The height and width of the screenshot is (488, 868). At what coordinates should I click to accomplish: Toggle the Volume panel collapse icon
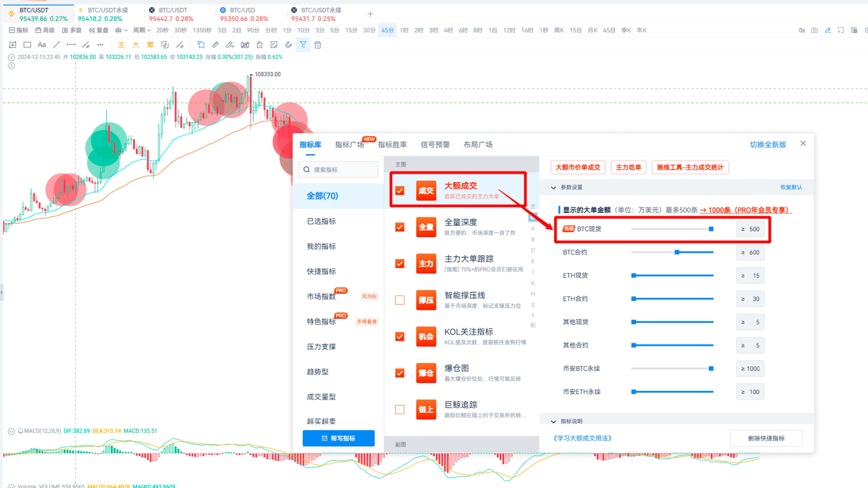click(11, 486)
